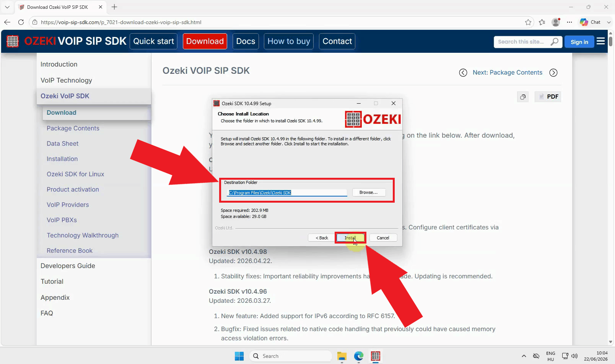
Task: Click the volume icon in system tray
Action: click(574, 356)
